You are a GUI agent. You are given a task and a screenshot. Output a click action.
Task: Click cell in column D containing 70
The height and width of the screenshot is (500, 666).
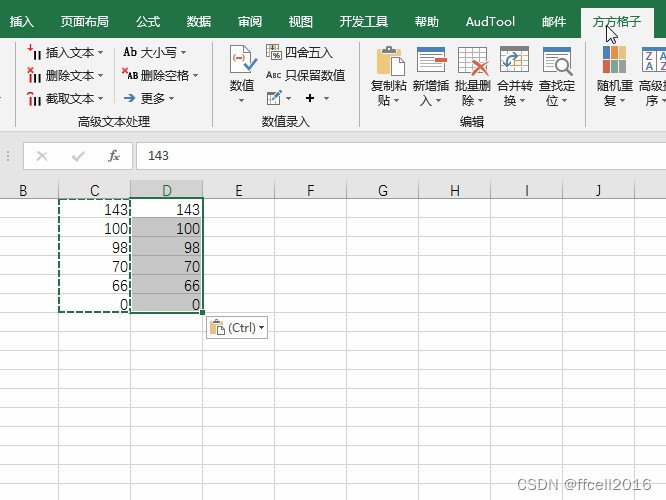166,266
